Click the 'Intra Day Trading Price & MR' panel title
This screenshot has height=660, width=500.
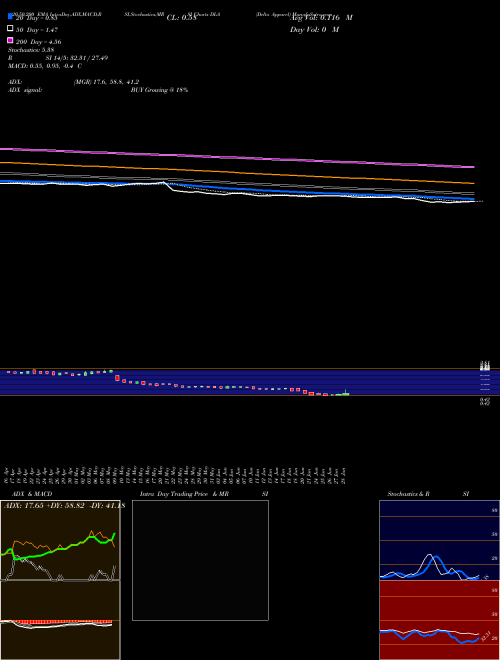click(x=184, y=494)
